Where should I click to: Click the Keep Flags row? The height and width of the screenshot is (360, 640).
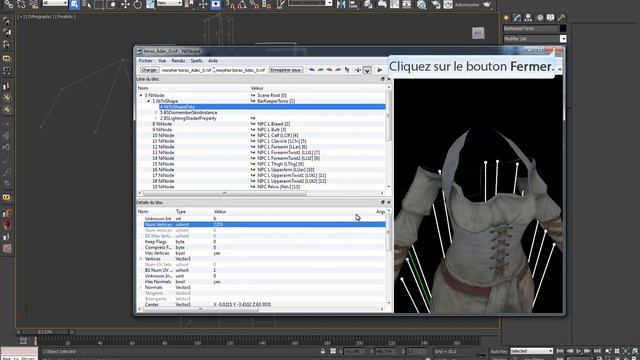(262, 242)
